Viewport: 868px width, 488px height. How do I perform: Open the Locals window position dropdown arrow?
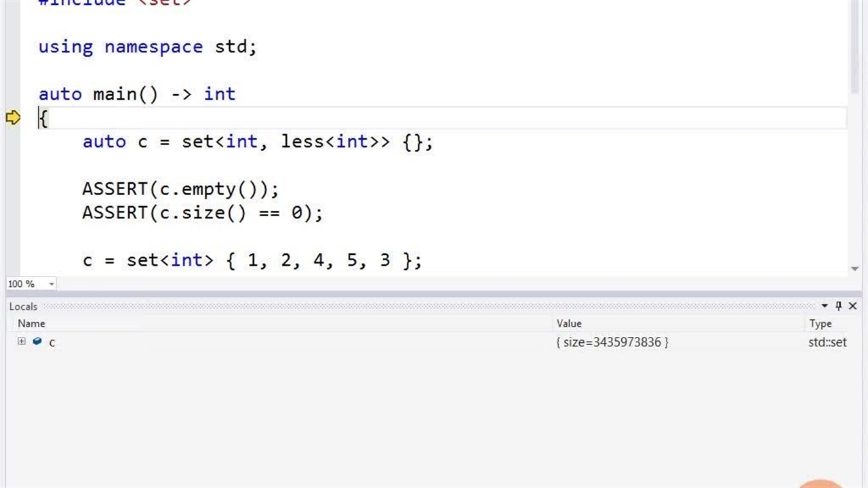825,306
